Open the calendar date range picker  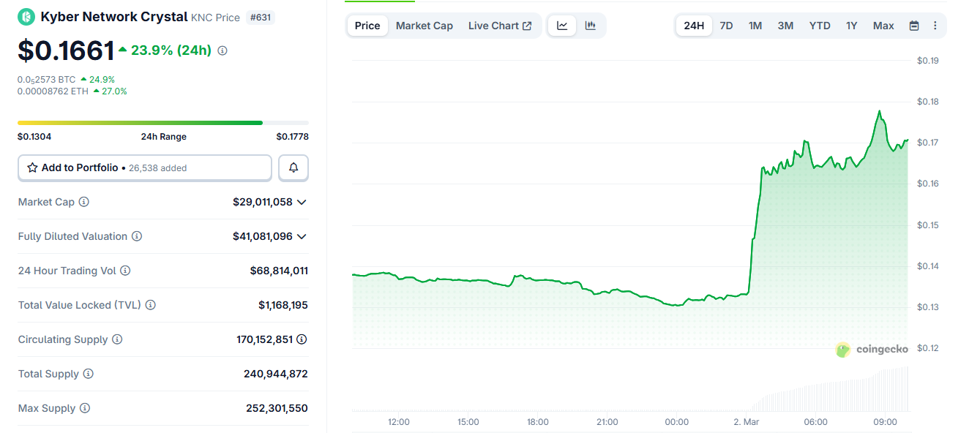(913, 25)
